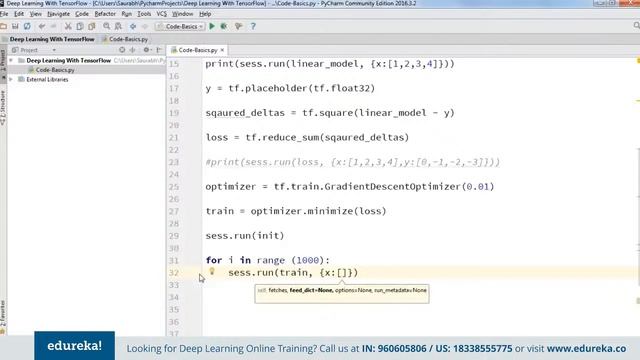The width and height of the screenshot is (640, 360).
Task: Open Help via the question mark icon
Action: point(253,26)
